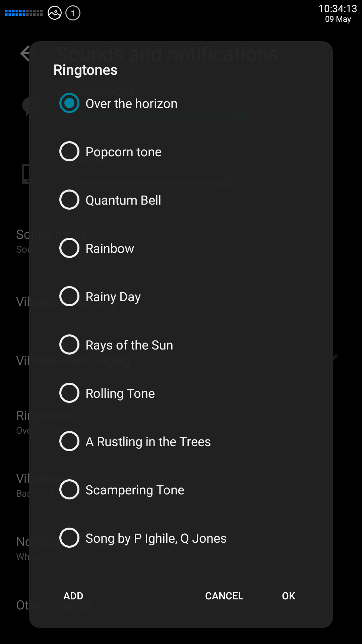Choose the Popcorn tone ringtone
This screenshot has width=362, height=644.
(69, 152)
